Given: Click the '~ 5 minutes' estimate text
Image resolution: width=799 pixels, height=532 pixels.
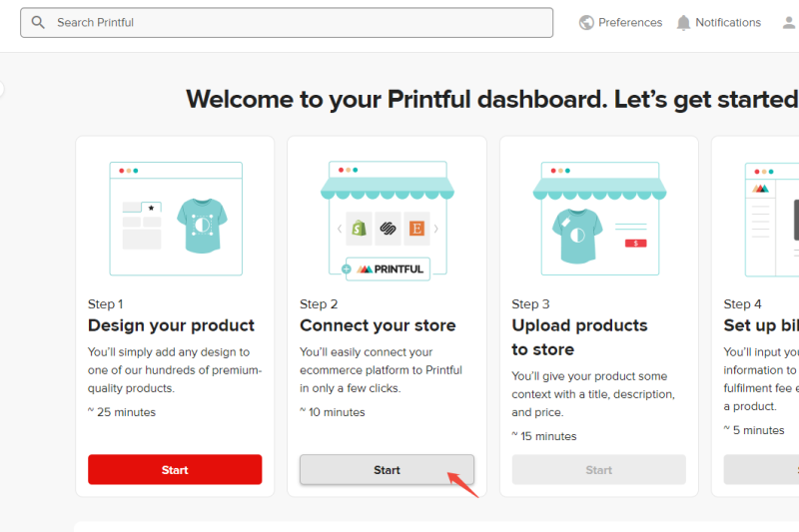Looking at the screenshot, I should 754,429.
